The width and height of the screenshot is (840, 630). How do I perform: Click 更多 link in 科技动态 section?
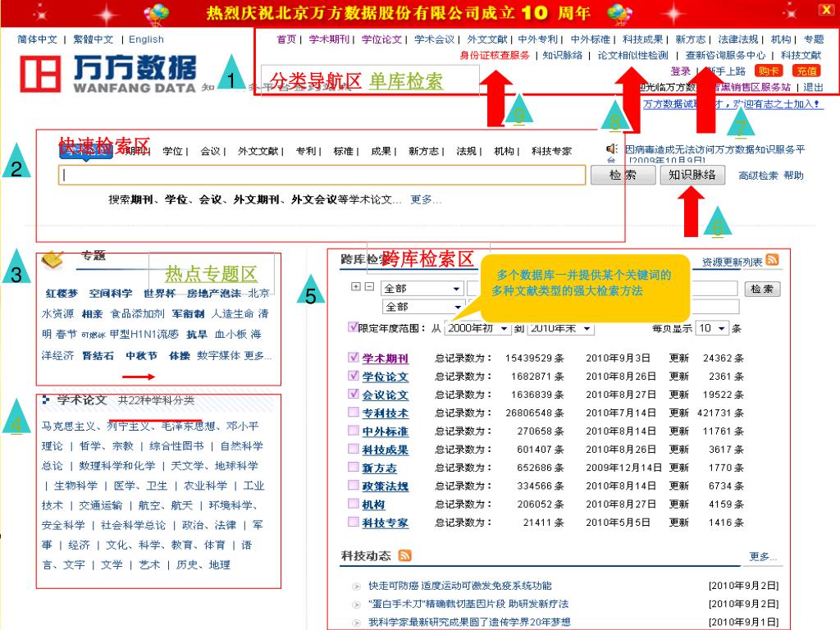coord(763,557)
